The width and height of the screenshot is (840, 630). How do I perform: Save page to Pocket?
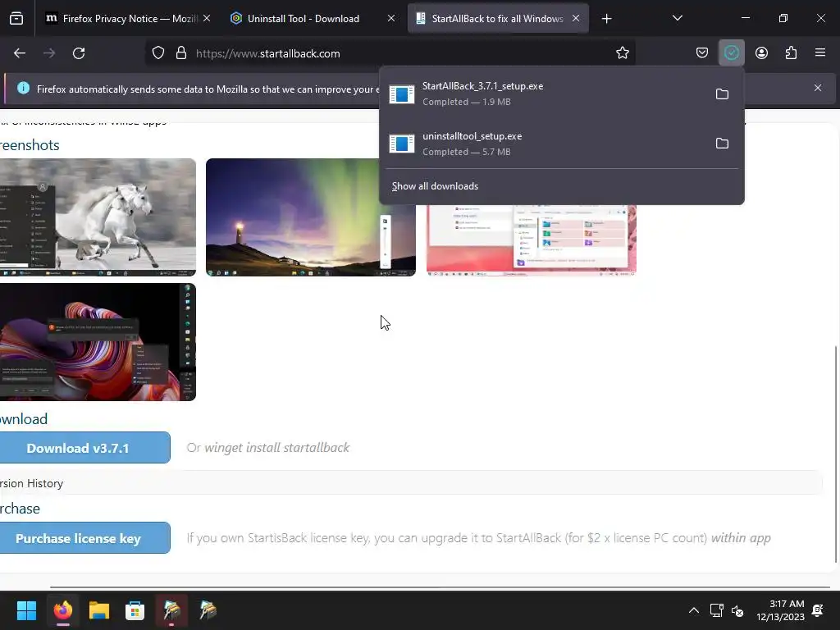tap(702, 53)
